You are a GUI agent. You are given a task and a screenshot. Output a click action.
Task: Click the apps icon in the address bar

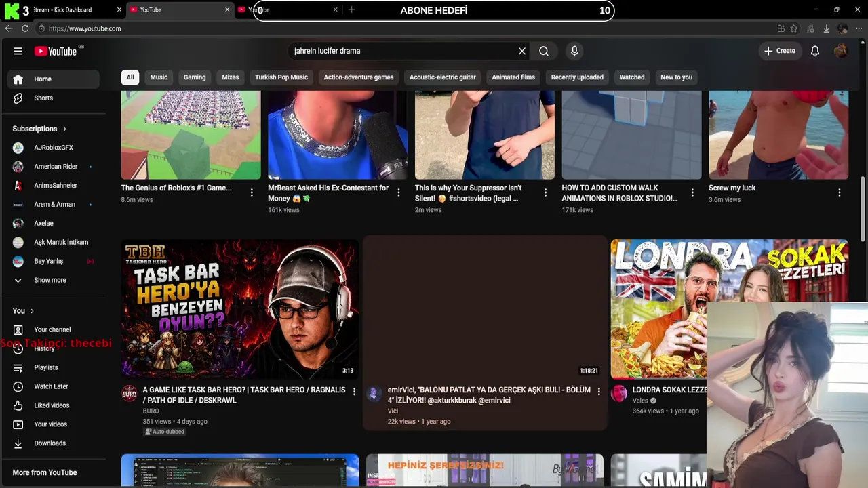click(781, 28)
